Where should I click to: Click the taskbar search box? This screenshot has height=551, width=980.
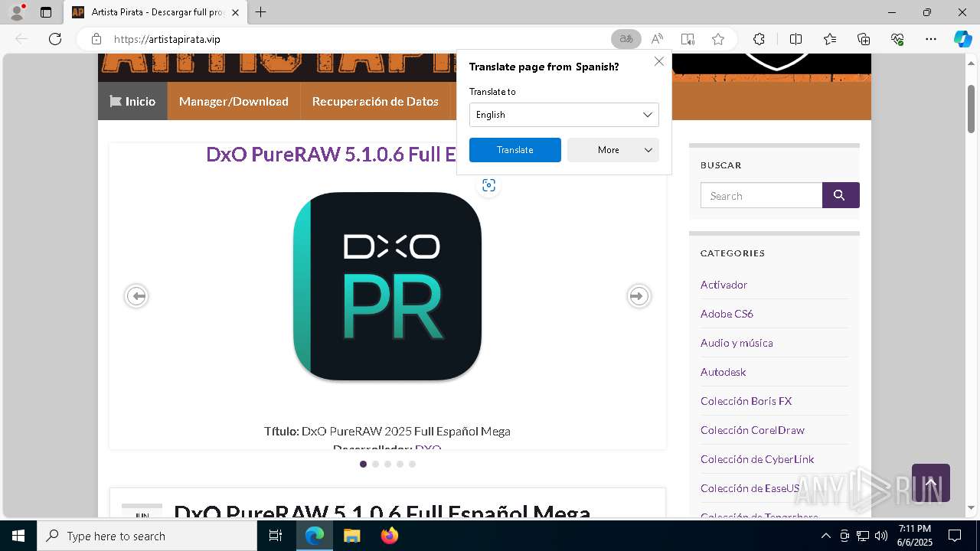(147, 536)
